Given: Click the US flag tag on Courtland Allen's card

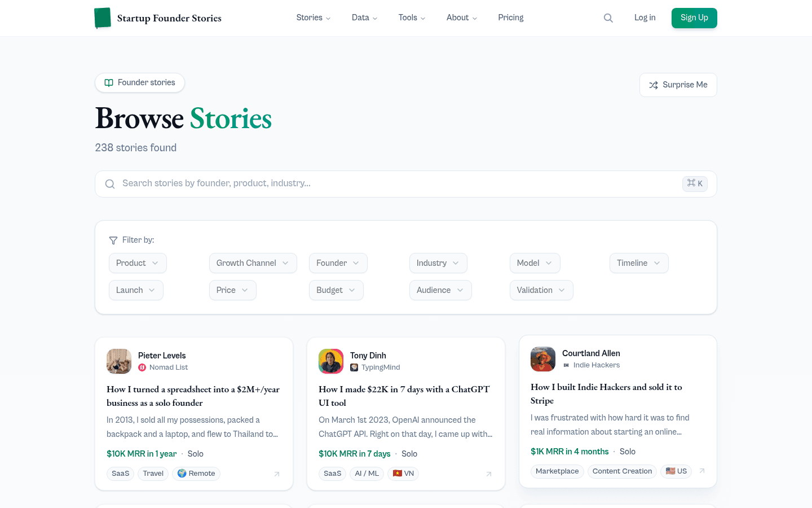Looking at the screenshot, I should click(676, 471).
